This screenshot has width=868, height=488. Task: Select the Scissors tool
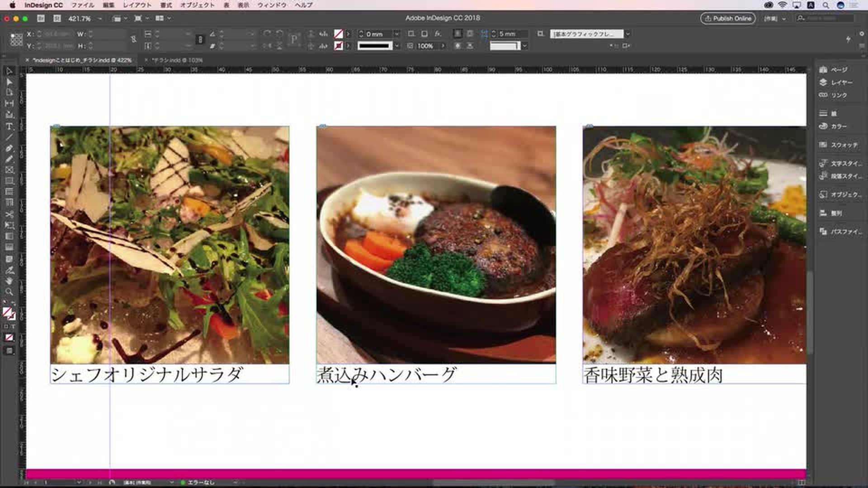point(9,214)
